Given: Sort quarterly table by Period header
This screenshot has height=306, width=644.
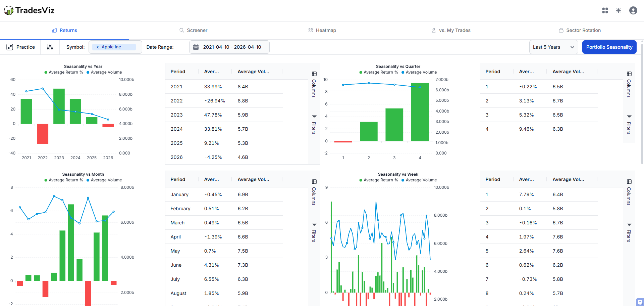Looking at the screenshot, I should pos(493,72).
